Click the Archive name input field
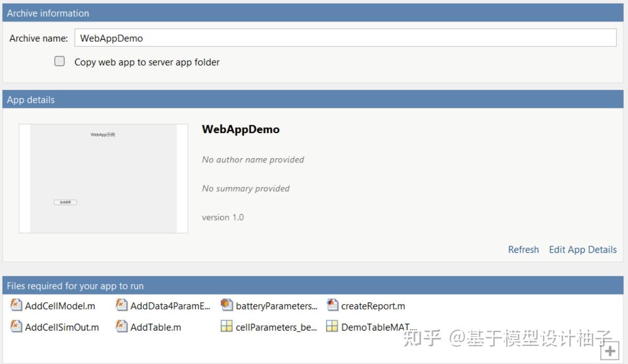This screenshot has height=364, width=628. tap(346, 38)
